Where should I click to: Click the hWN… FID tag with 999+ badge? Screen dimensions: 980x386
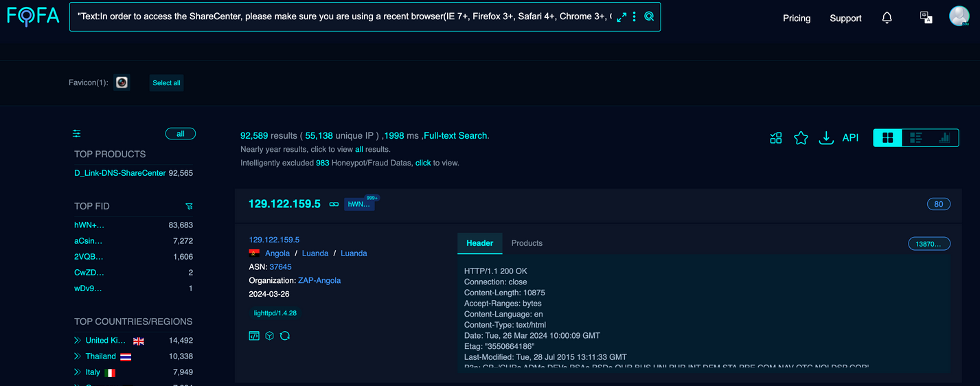click(359, 204)
